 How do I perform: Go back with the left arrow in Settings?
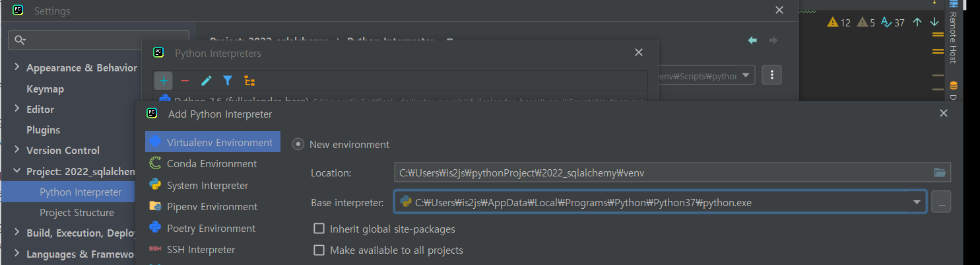click(x=752, y=40)
